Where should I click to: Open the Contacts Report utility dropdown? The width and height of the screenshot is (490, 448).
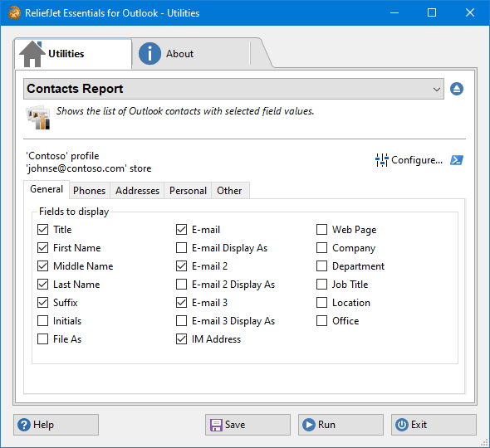233,89
